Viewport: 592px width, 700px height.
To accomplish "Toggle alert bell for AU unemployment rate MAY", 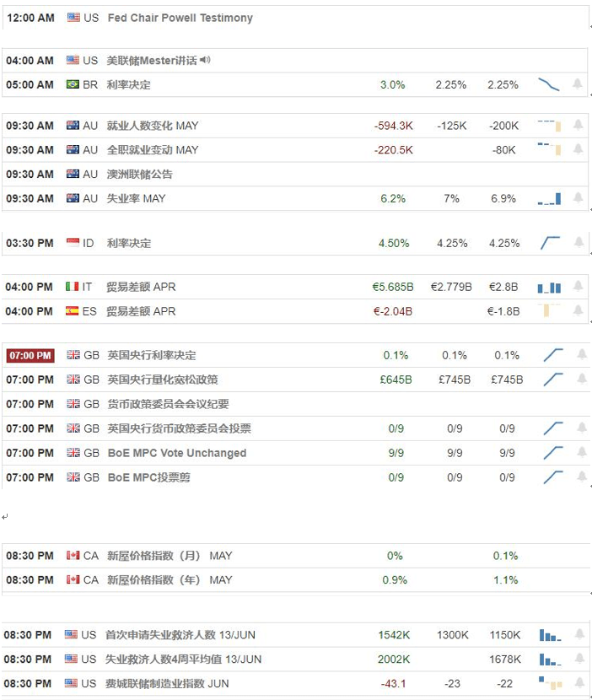I will point(578,197).
